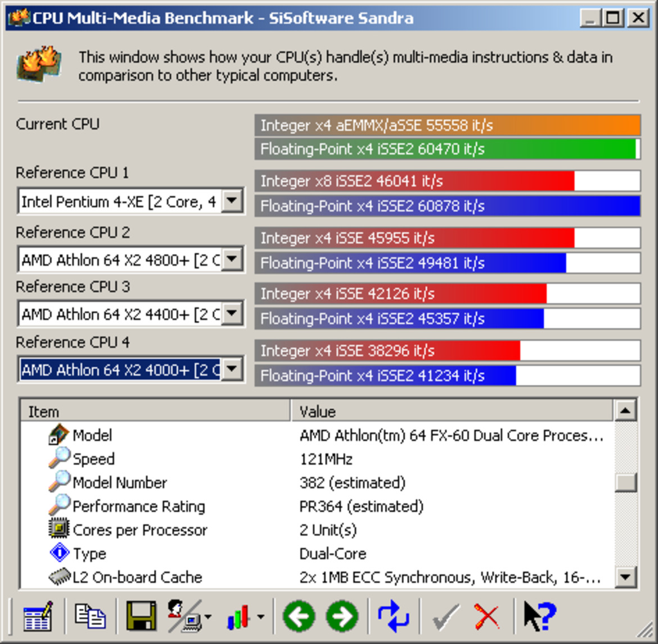
Task: Click the Item column header
Action: pyautogui.click(x=155, y=411)
